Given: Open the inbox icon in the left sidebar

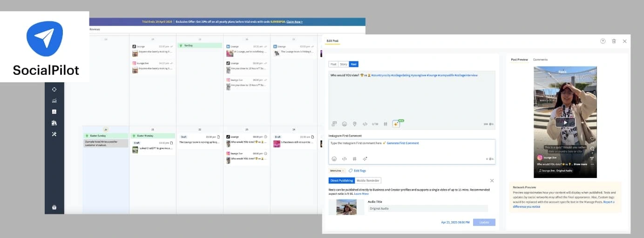Looking at the screenshot, I should point(54,112).
